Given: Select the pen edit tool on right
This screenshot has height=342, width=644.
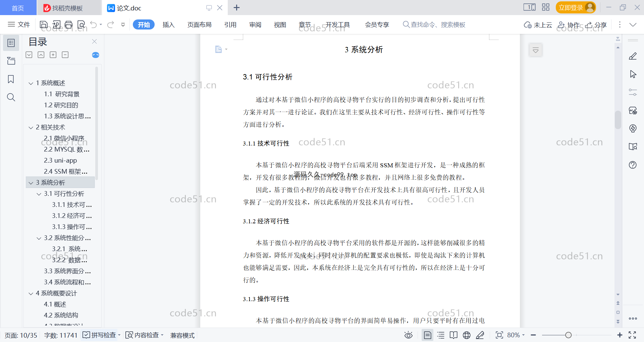Looking at the screenshot, I should (633, 56).
